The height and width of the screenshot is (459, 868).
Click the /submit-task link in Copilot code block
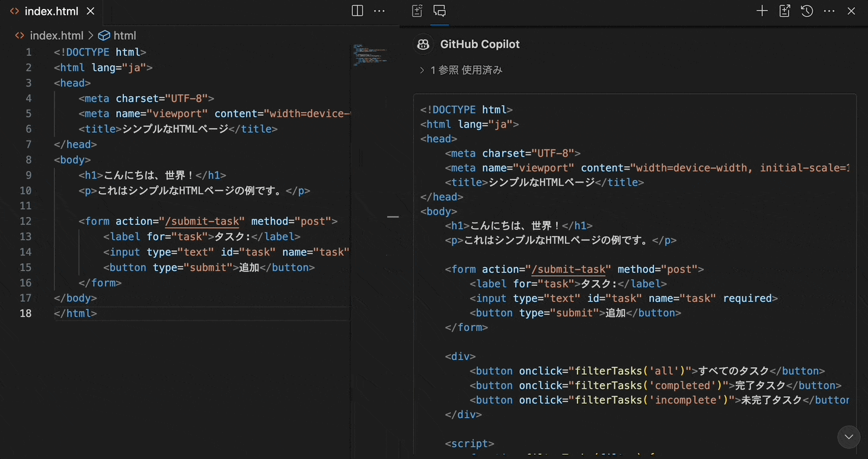tap(568, 269)
